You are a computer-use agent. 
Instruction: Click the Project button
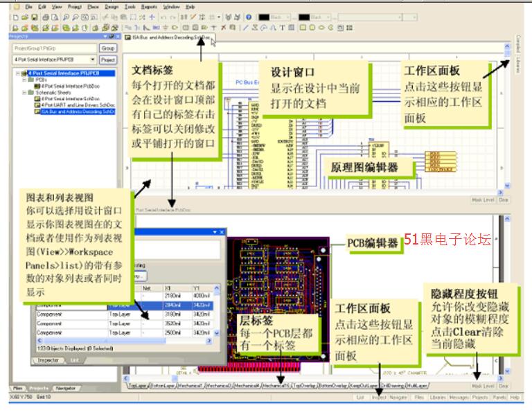coord(108,60)
